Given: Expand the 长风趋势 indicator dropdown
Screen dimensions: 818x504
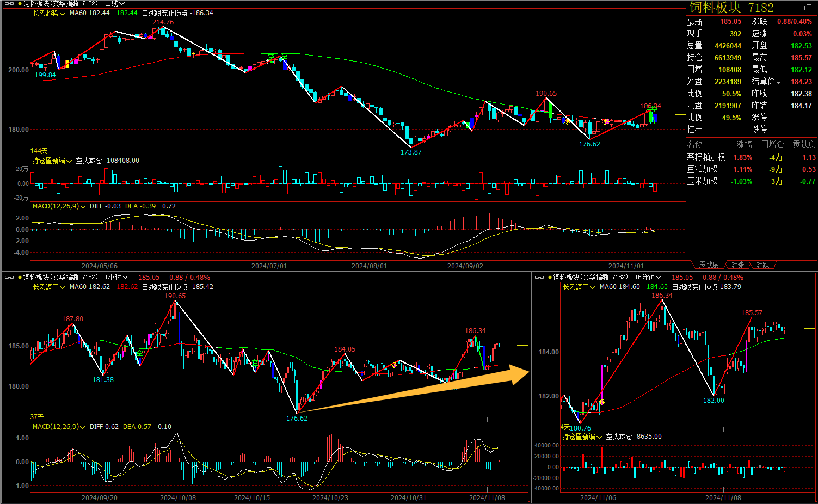Looking at the screenshot, I should pos(48,13).
